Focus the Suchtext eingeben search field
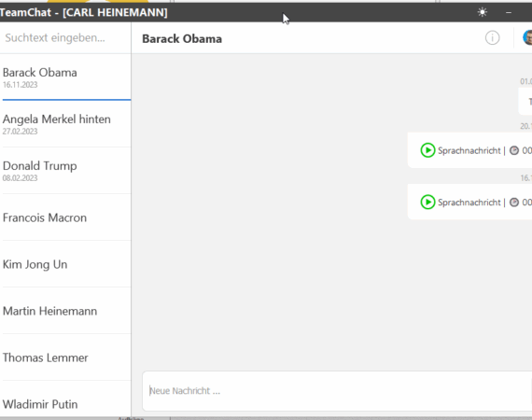The width and height of the screenshot is (532, 420). coord(65,37)
